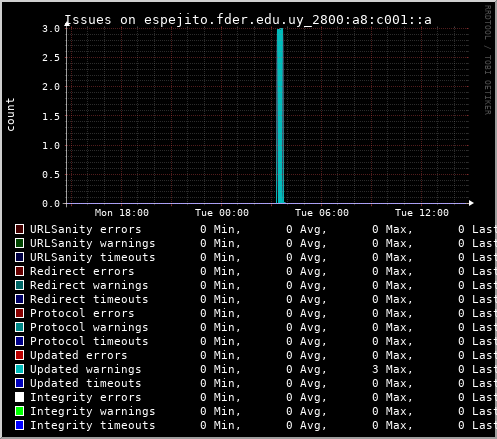Screen dimensions: 497x439
Task: Click the Mon 18:00 time axis label
Action: click(x=122, y=213)
